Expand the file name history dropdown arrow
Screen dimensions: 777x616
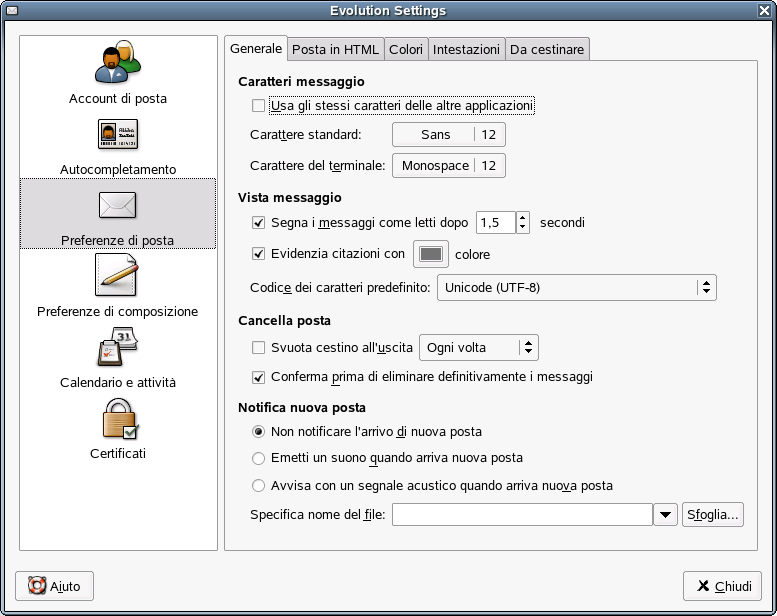click(665, 515)
